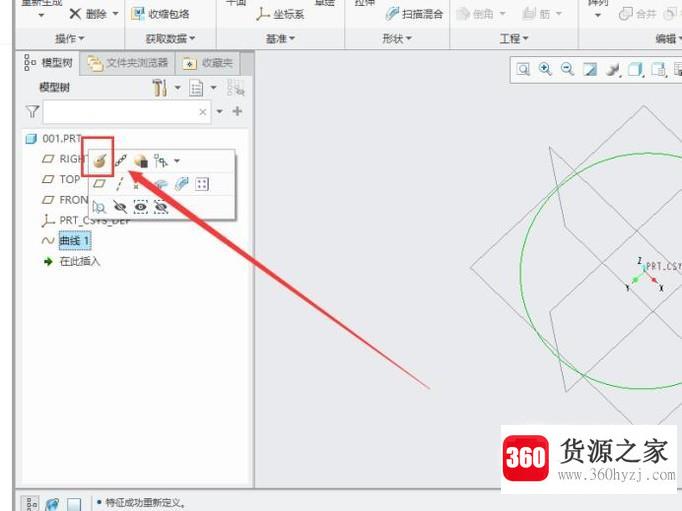
Task: Switch to 收藏夹 tab
Action: [x=207, y=63]
